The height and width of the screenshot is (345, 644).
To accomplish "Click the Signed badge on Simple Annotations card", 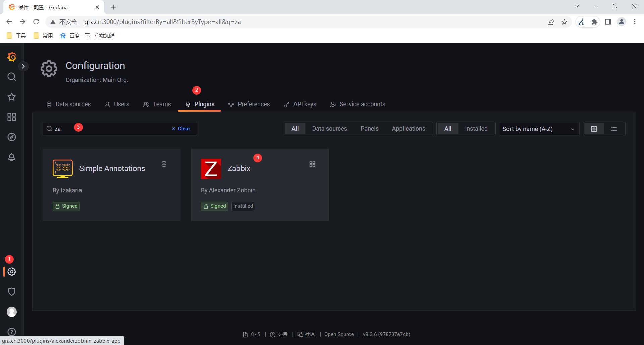I will (66, 206).
